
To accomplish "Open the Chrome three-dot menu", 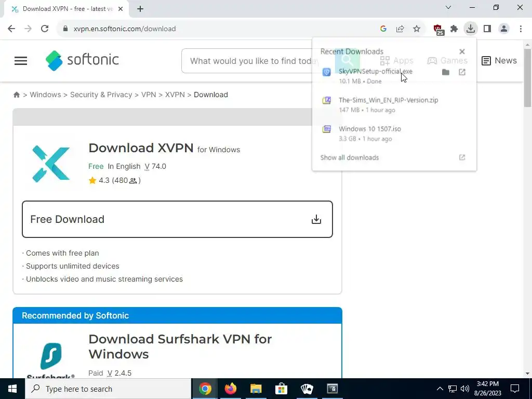I will click(521, 29).
